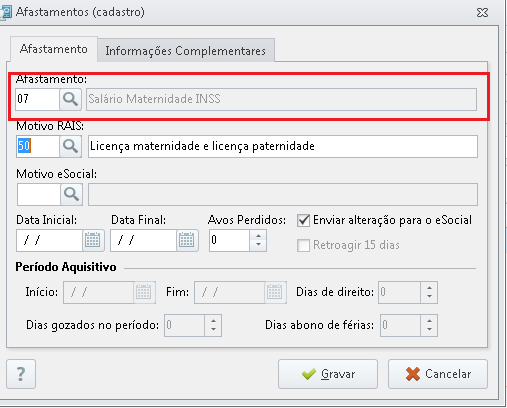Open the Data Final calendar picker
The image size is (507, 408).
point(187,240)
